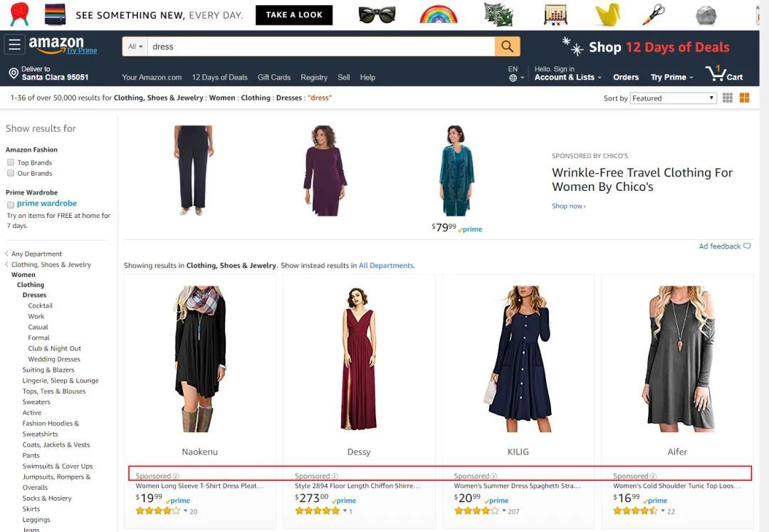Submit search with magnifier icon

tap(507, 46)
